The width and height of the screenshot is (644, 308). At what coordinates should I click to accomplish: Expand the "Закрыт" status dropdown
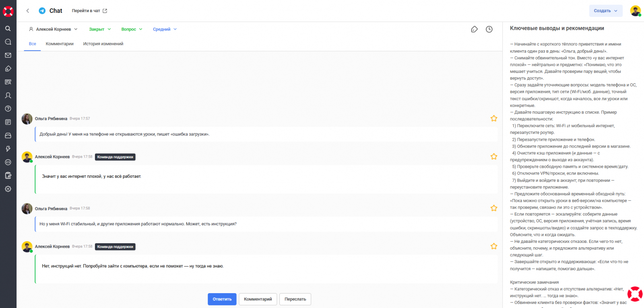point(100,29)
